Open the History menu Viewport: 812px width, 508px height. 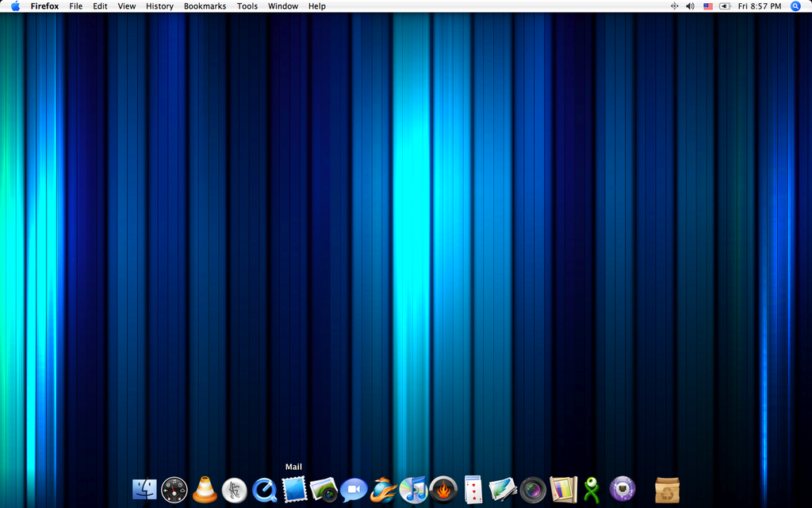(159, 6)
